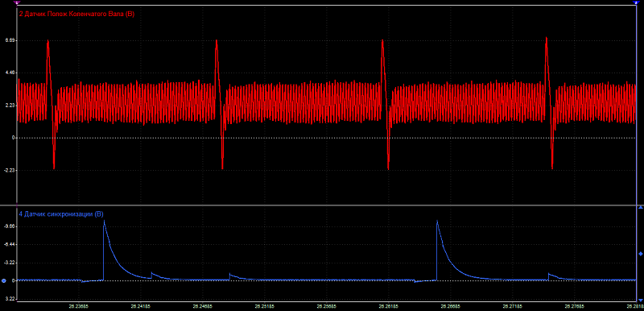Click the blue up arrow beside sync channel

640,208
